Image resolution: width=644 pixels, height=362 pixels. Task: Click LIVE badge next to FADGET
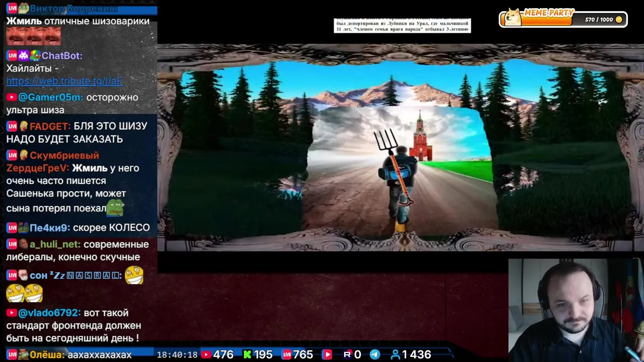pos(12,127)
